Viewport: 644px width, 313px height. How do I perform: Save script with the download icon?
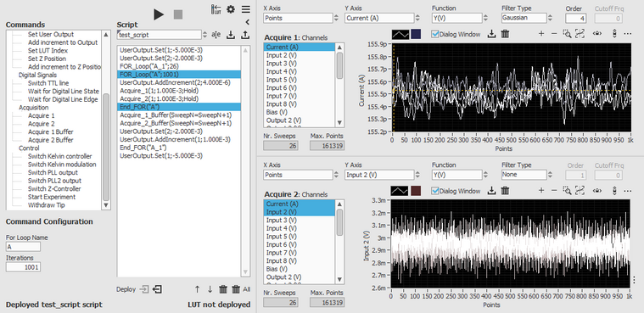pyautogui.click(x=231, y=35)
